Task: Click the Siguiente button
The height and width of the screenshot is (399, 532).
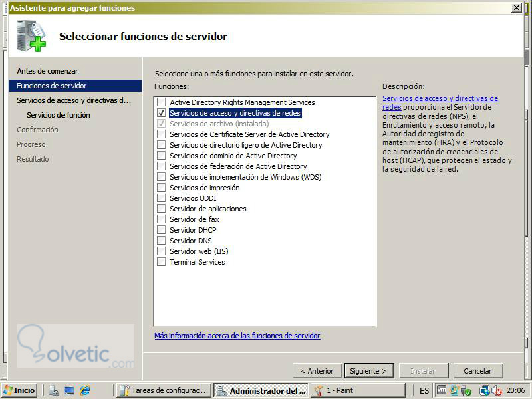Action: tap(369, 371)
